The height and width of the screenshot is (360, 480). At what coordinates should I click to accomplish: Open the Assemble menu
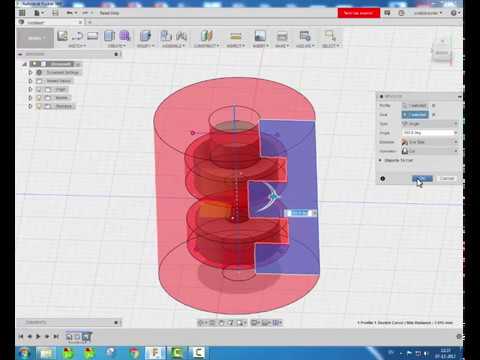coord(174,46)
